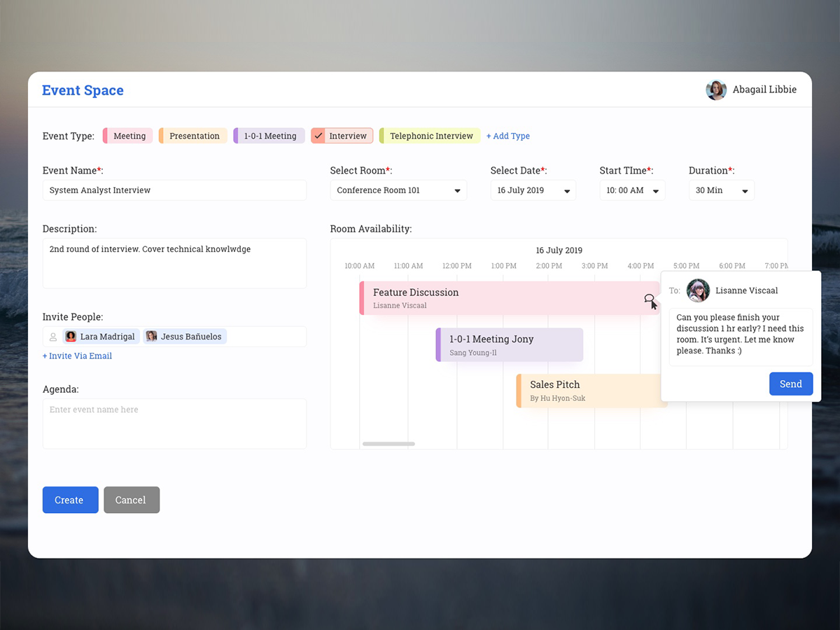Click the Invite Via Email link
The height and width of the screenshot is (630, 840).
(x=77, y=356)
